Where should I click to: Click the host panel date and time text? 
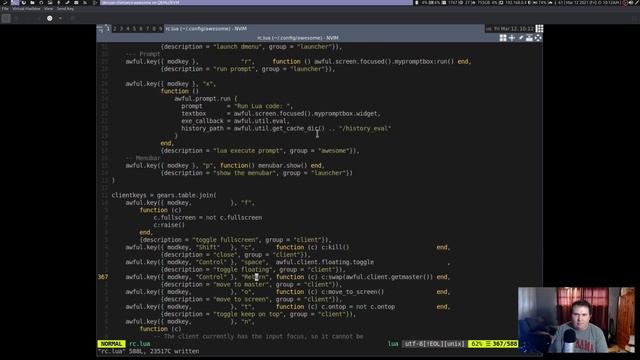point(591,3)
